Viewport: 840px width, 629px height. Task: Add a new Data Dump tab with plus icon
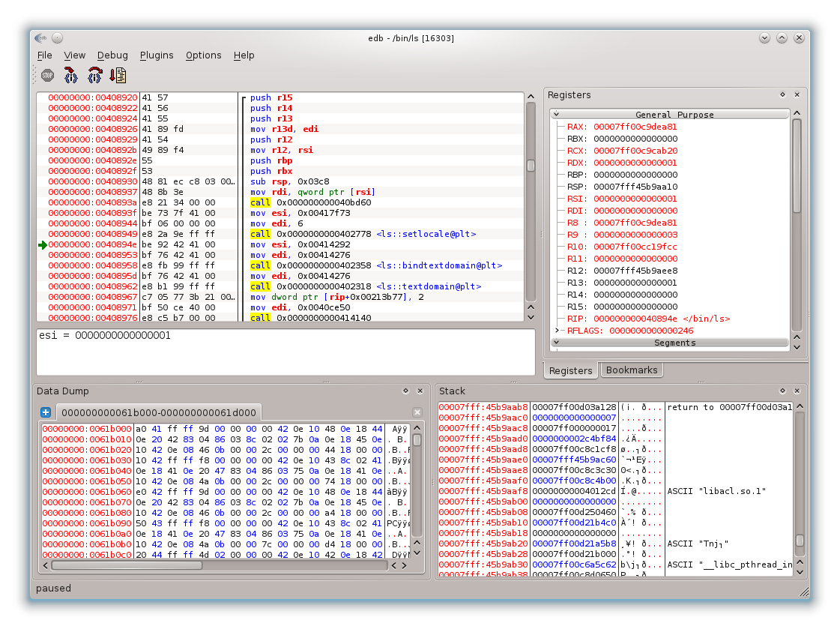pos(46,412)
